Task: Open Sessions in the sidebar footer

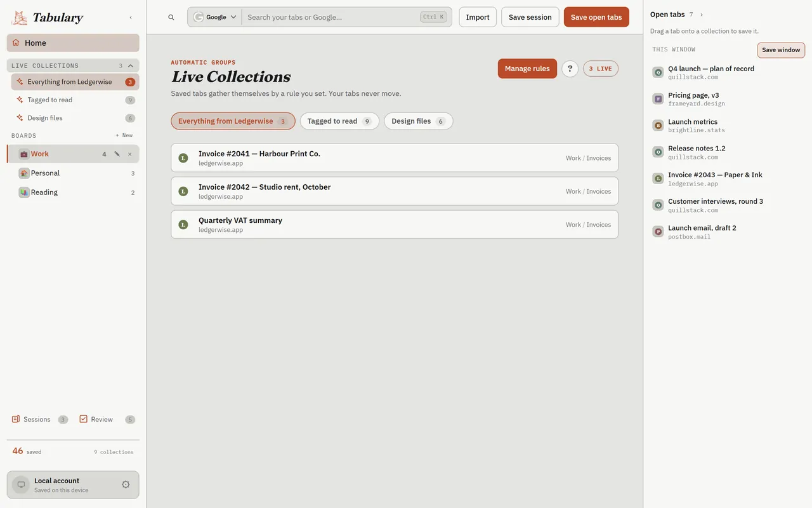Action: click(39, 419)
